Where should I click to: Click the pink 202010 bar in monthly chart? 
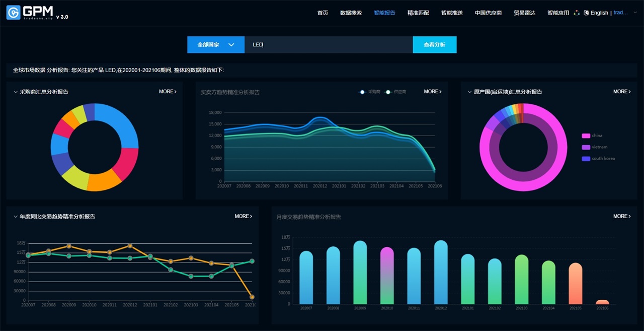click(387, 275)
